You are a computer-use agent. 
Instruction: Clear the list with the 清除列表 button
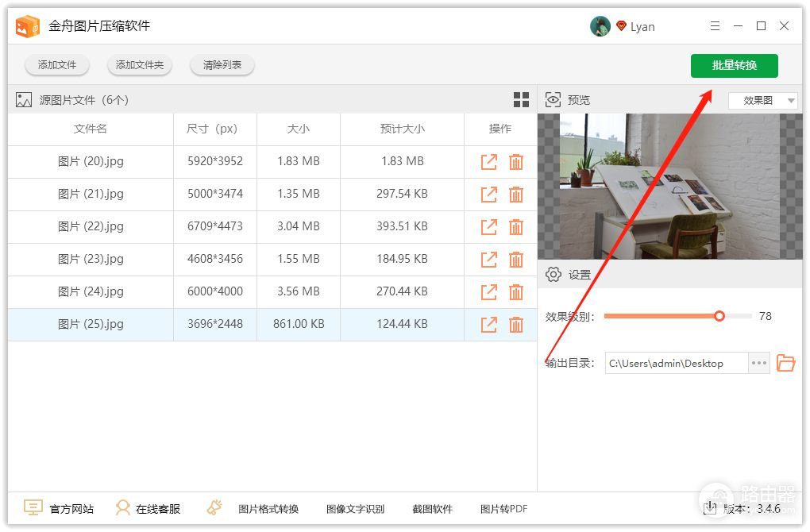[222, 65]
